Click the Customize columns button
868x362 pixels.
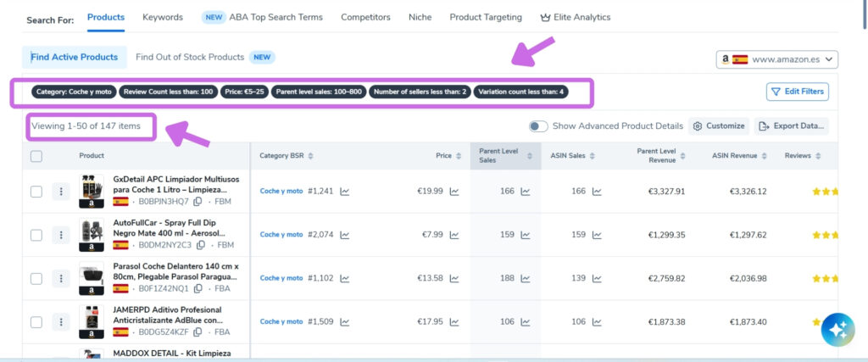(719, 126)
